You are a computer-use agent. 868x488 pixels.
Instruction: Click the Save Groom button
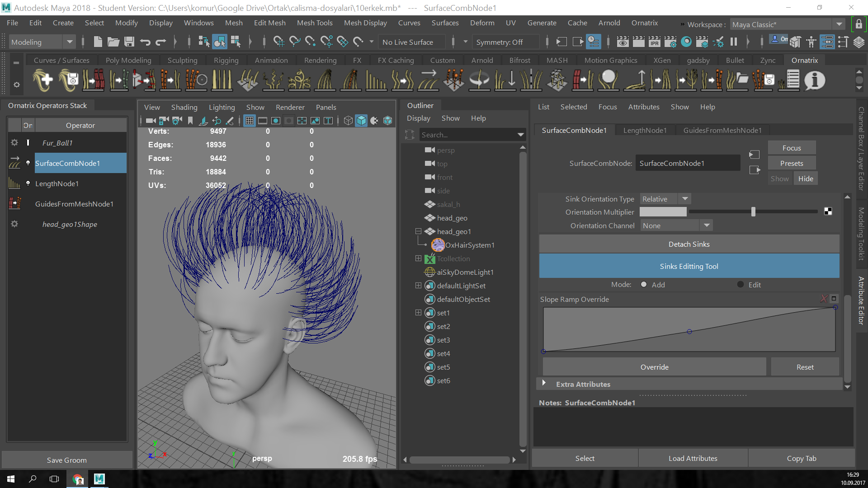tap(66, 460)
